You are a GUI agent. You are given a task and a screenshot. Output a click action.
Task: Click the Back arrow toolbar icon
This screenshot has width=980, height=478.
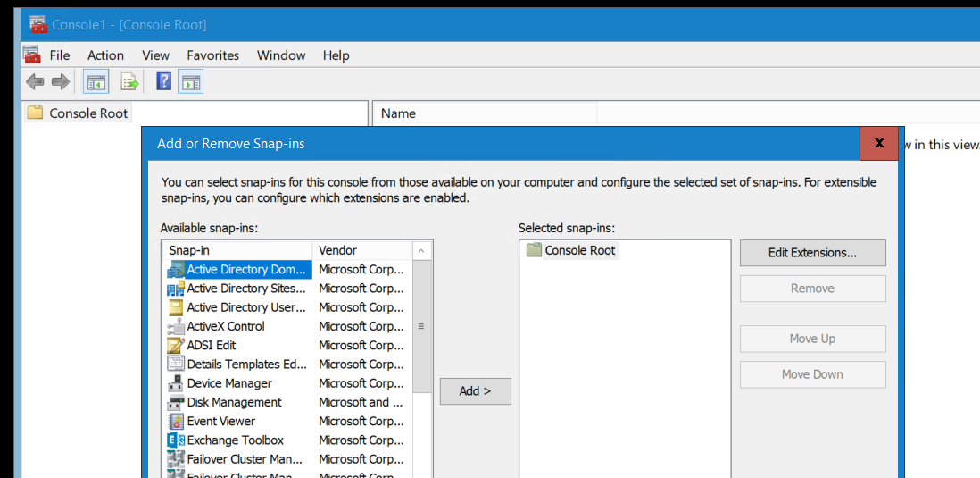point(35,82)
